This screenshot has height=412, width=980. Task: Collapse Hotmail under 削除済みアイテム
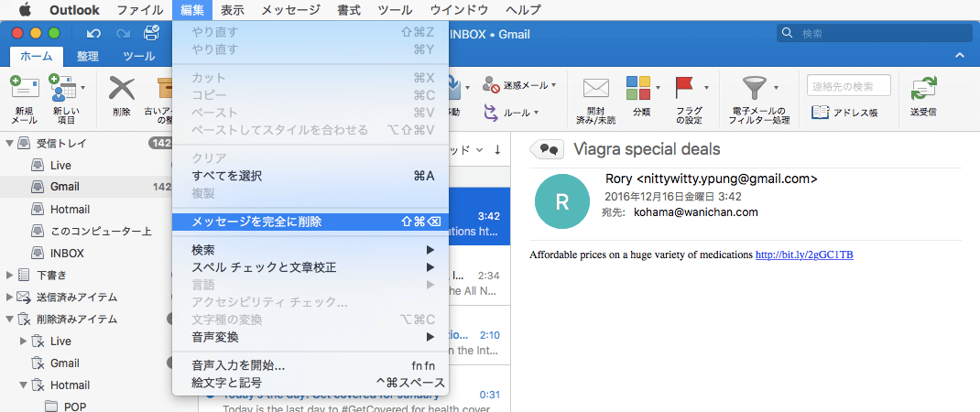[24, 385]
